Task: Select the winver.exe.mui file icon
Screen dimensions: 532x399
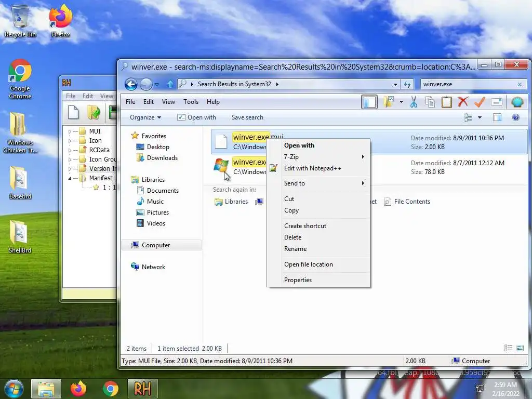Action: click(221, 141)
